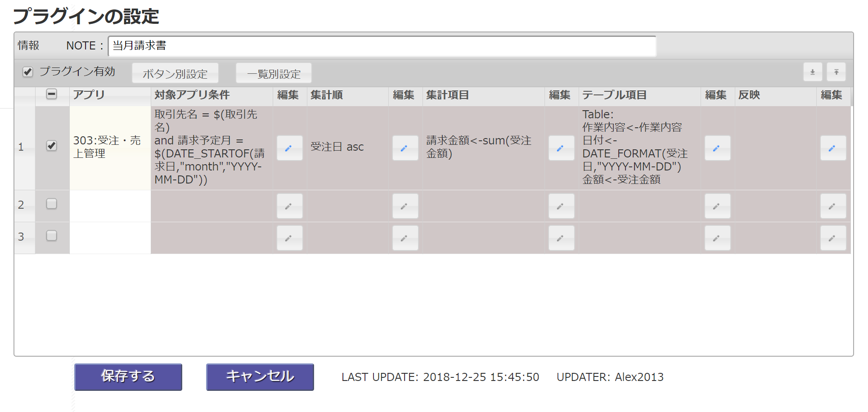Open the 集計項目 editor for row 3

point(561,238)
